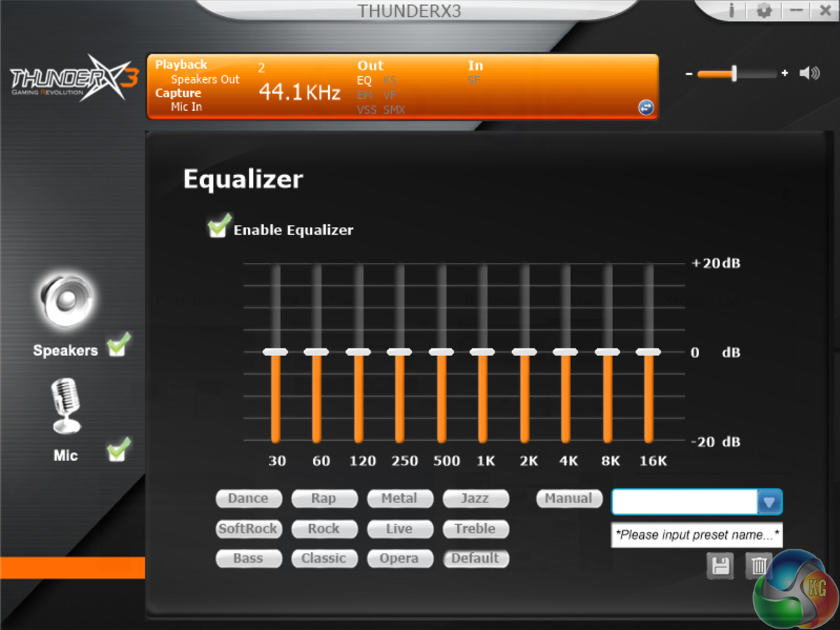Image resolution: width=840 pixels, height=630 pixels.
Task: Apply the Default preset
Action: click(x=475, y=559)
